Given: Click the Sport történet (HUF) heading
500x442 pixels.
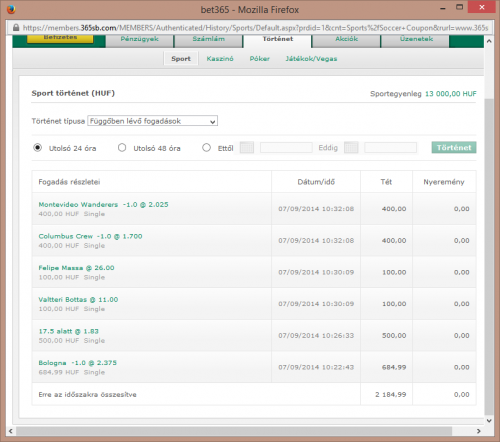Looking at the screenshot, I should pyautogui.click(x=73, y=93).
